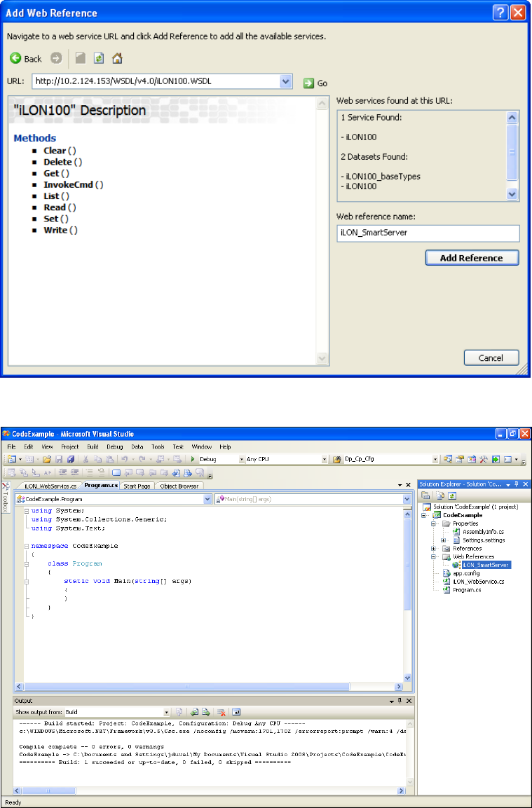Image resolution: width=532 pixels, height=808 pixels.
Task: Click Back in Add Web Reference dialog
Action: pos(26,58)
